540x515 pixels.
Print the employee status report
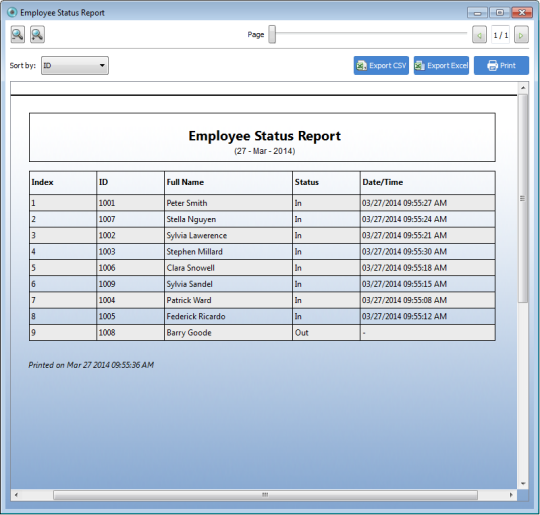click(501, 65)
